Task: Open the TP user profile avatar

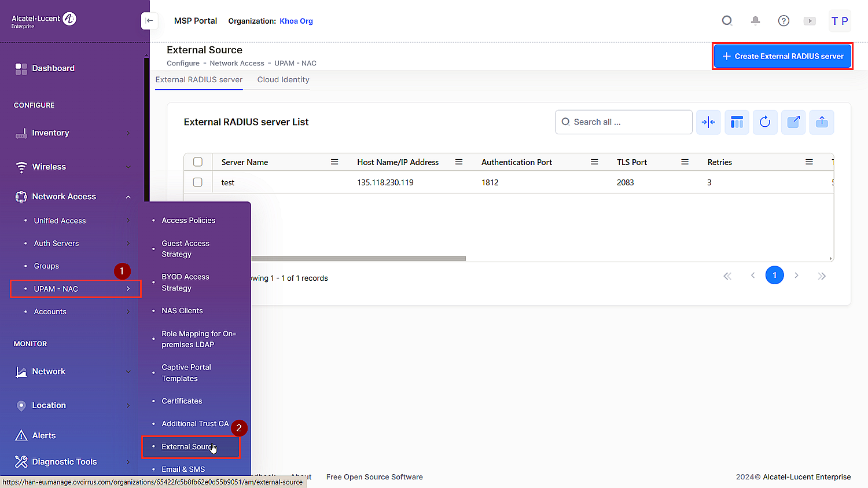Action: click(840, 21)
